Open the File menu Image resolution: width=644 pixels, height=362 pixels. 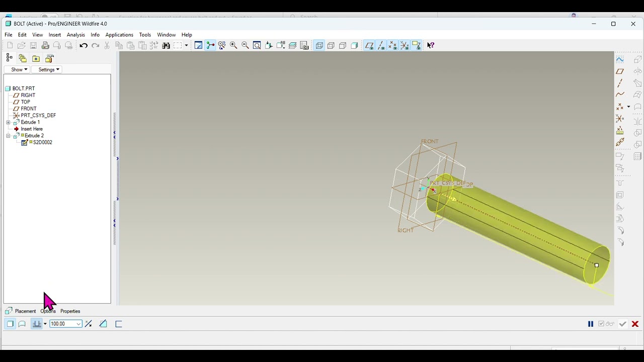pos(9,35)
